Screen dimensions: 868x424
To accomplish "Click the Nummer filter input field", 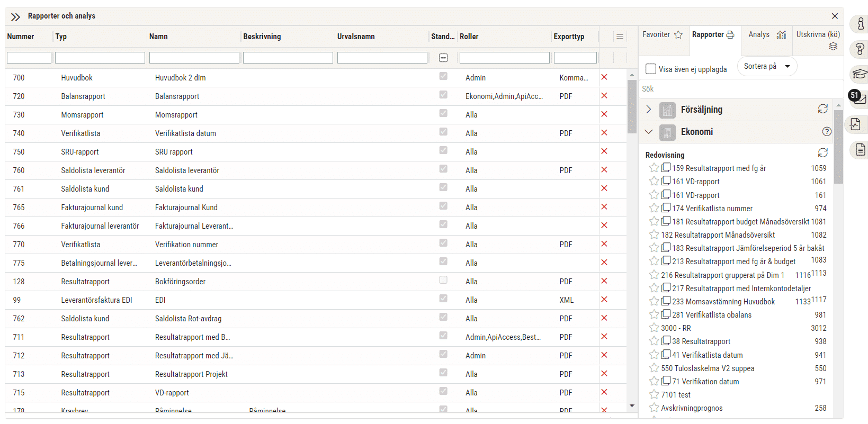I will tap(29, 58).
